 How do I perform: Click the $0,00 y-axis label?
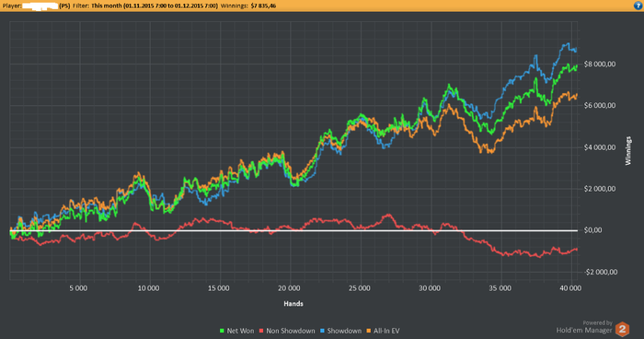[x=593, y=230]
